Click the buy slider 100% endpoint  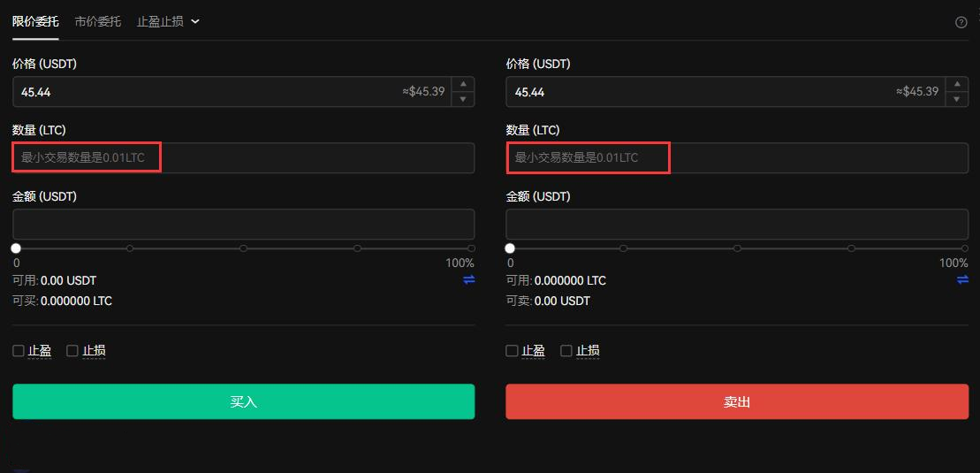point(471,248)
